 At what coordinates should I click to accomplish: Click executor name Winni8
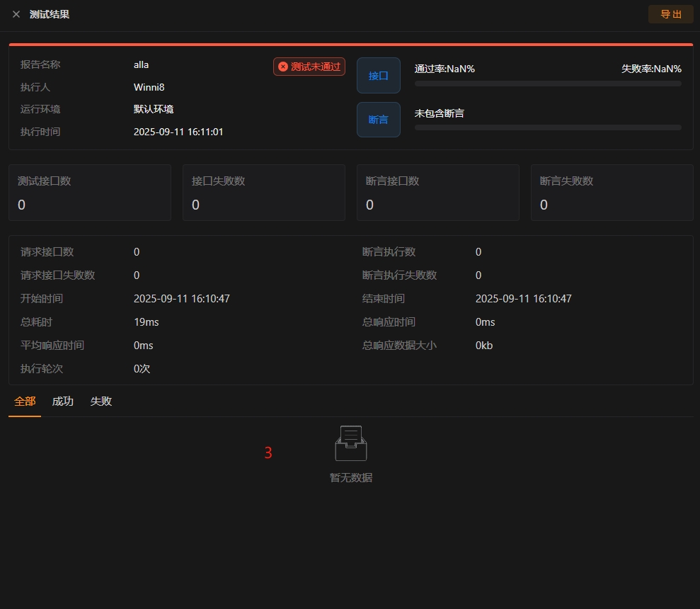click(x=149, y=87)
